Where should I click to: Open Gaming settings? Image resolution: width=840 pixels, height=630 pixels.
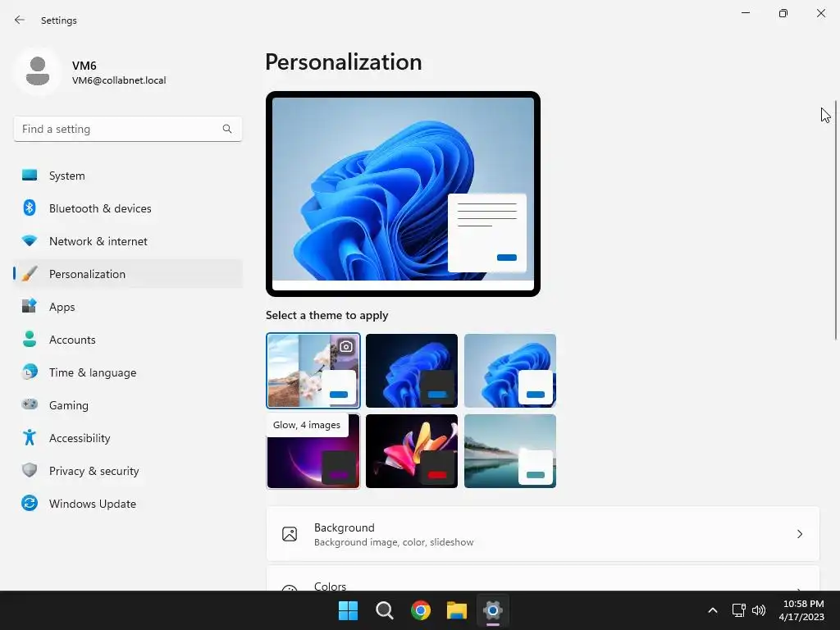point(128,404)
